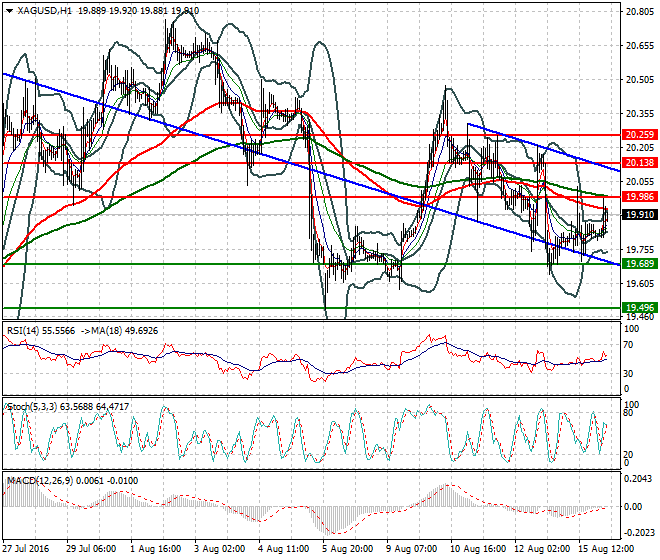This screenshot has height=560, width=660.
Task: Click the 12 Aug 02:00 time label
Action: click(x=543, y=549)
